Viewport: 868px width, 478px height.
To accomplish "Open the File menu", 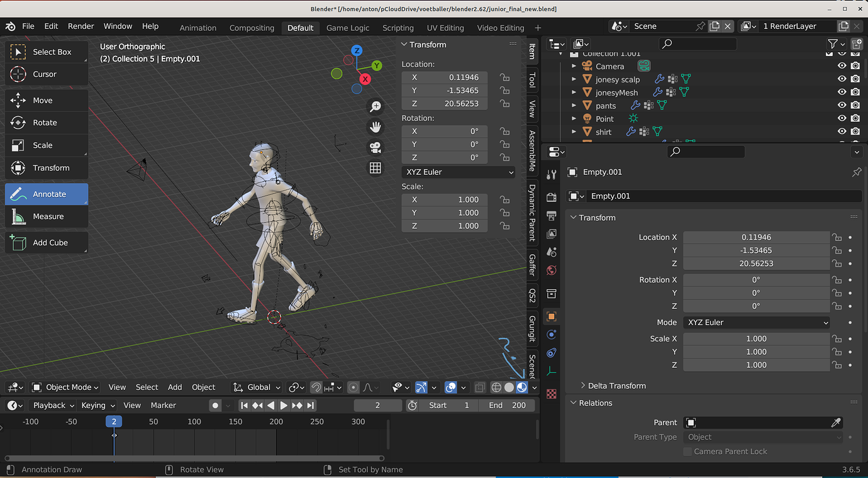I will pyautogui.click(x=28, y=26).
